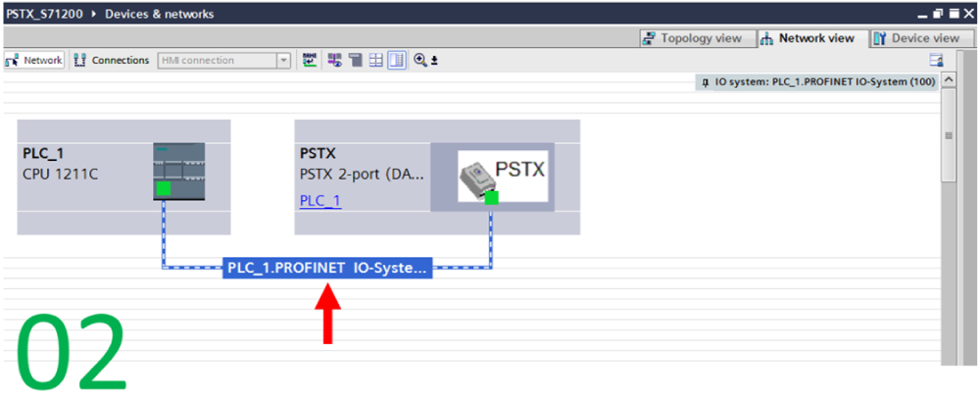Click the PSTX 2-port (DA... type label
The image size is (980, 404).
click(x=362, y=174)
